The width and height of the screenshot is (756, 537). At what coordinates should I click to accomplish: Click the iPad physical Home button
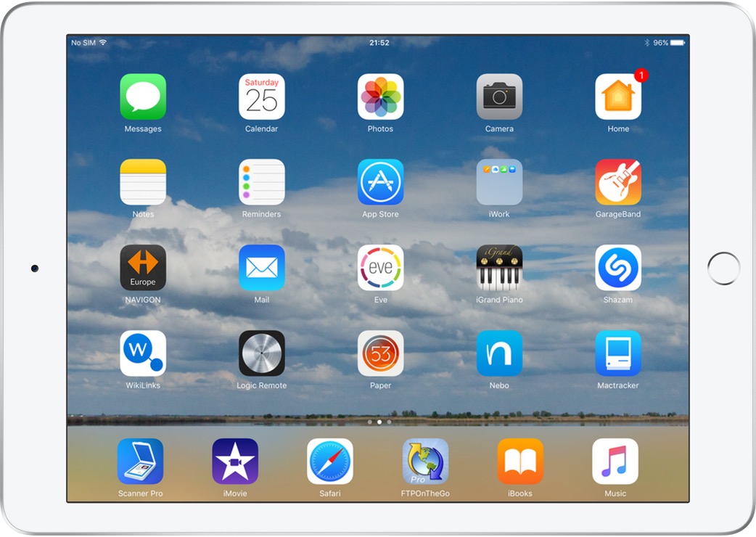click(x=723, y=268)
